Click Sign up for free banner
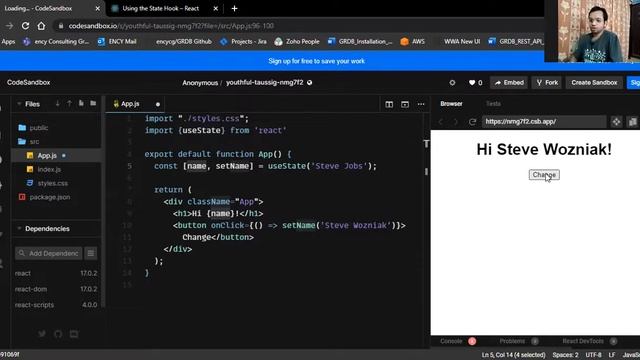This screenshot has height=360, width=640. pos(316,61)
